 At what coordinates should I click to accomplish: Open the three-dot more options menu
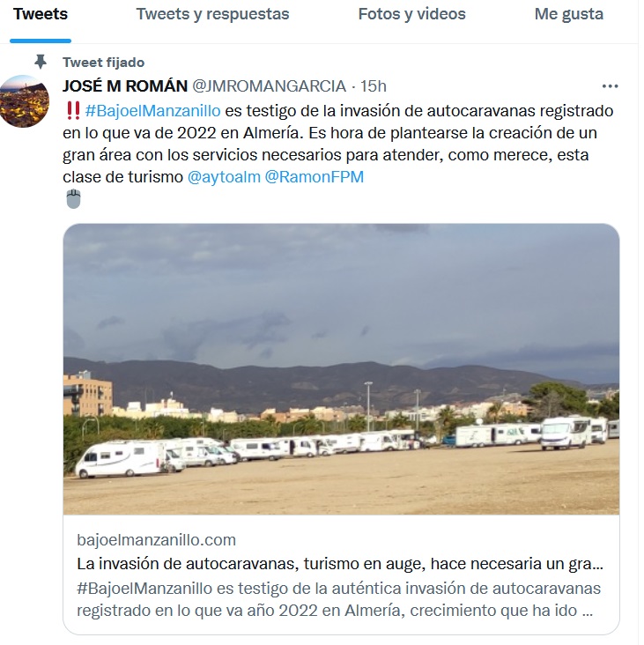tap(610, 86)
